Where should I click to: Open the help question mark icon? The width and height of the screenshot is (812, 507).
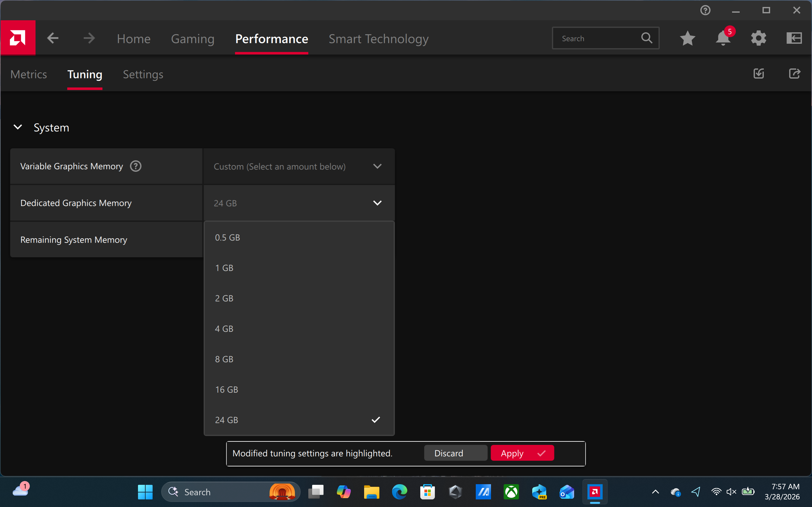[706, 10]
